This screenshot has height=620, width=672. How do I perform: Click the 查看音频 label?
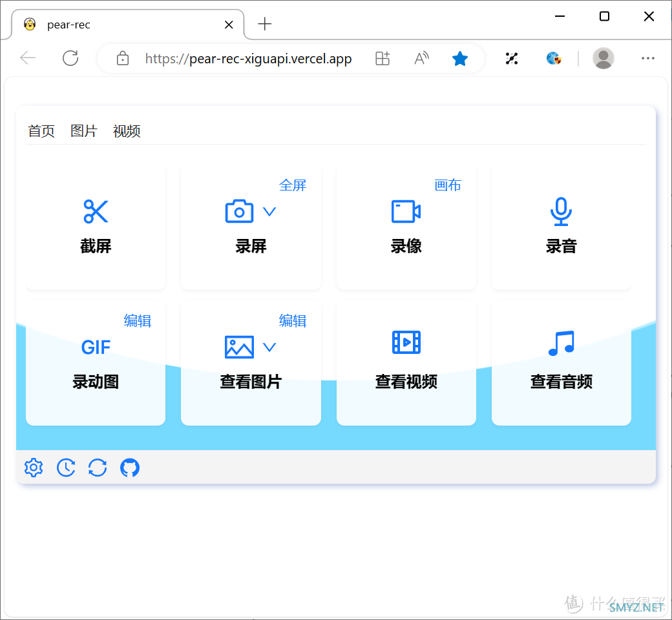coord(561,381)
